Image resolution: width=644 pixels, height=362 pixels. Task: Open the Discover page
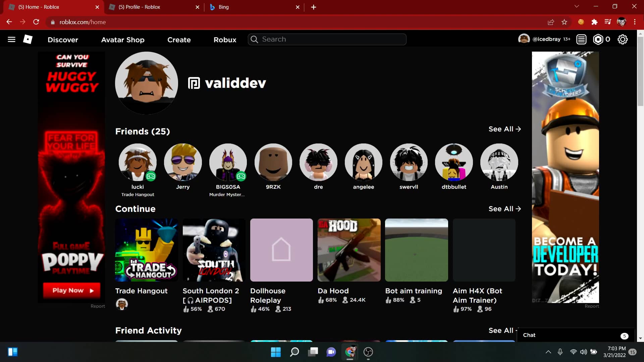pos(63,40)
